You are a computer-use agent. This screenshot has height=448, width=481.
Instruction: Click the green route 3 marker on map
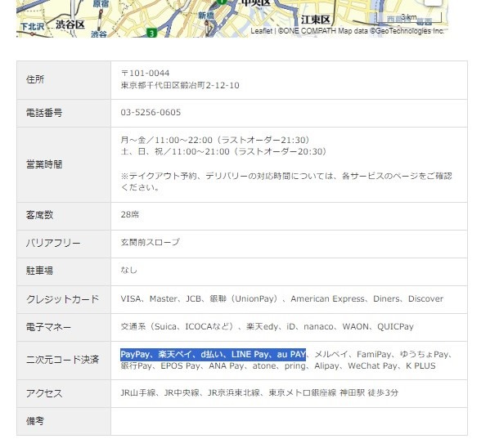pyautogui.click(x=151, y=33)
